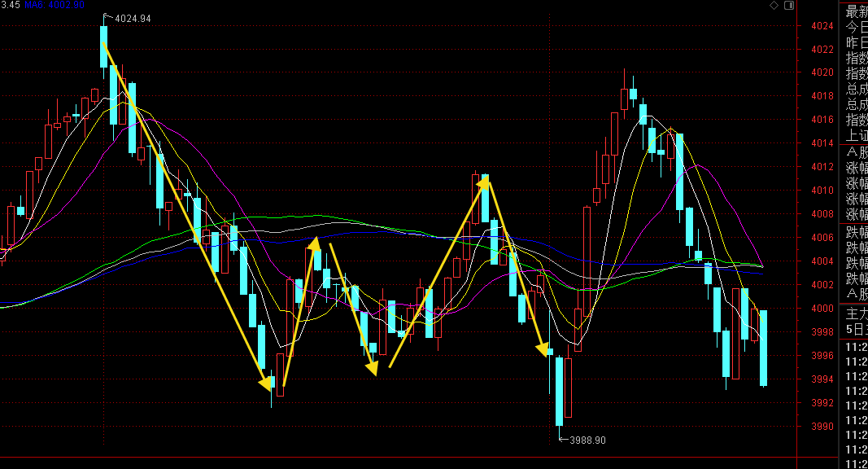
Task: Select the 3988.90 low price label
Action: pos(587,441)
